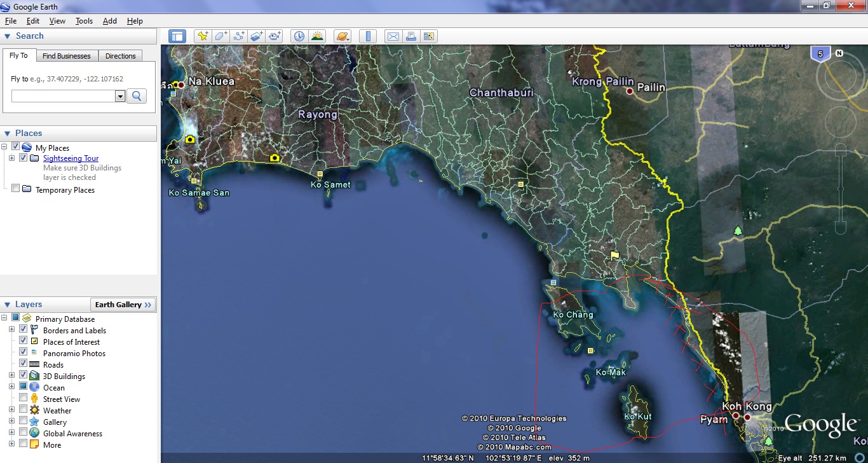Screen dimensions: 868x463
Task: Open the Edit menu
Action: coord(33,21)
